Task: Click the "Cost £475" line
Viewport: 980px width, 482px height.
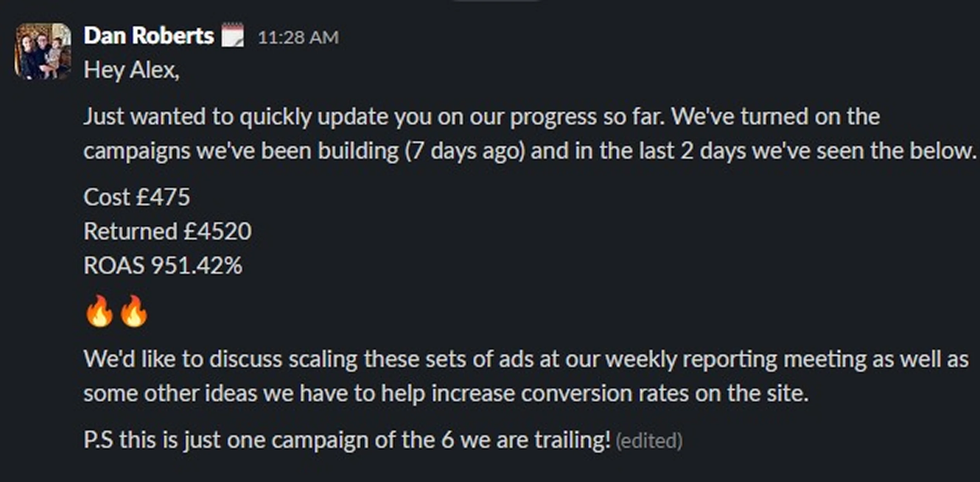Action: click(x=137, y=197)
